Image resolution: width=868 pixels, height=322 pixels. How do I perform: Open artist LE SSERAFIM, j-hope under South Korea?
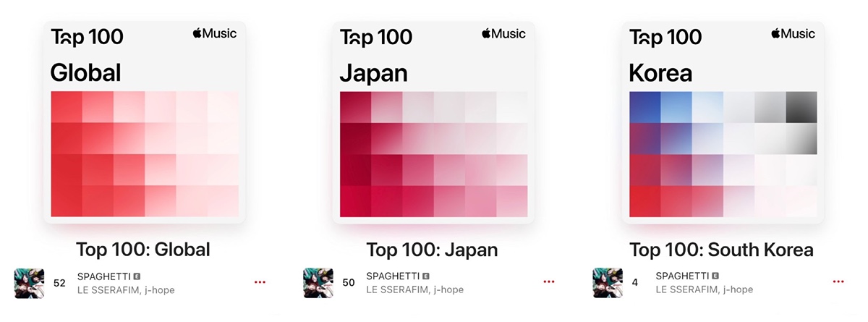(705, 290)
